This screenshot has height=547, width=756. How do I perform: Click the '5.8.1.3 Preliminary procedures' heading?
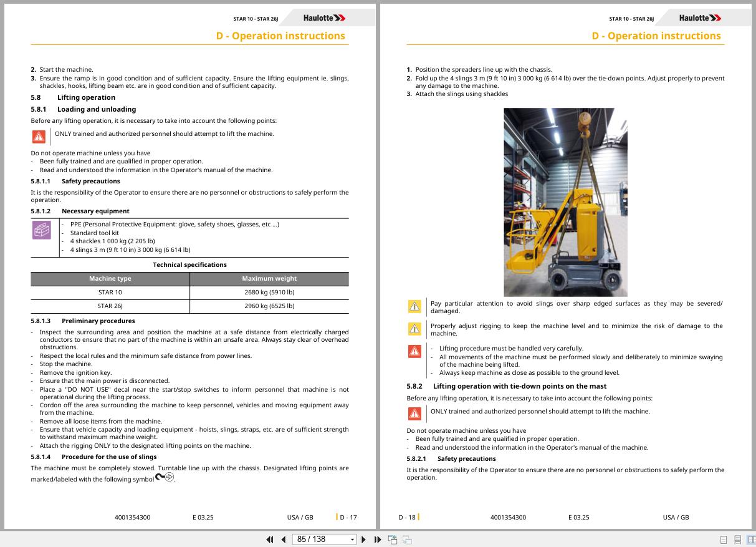83,321
